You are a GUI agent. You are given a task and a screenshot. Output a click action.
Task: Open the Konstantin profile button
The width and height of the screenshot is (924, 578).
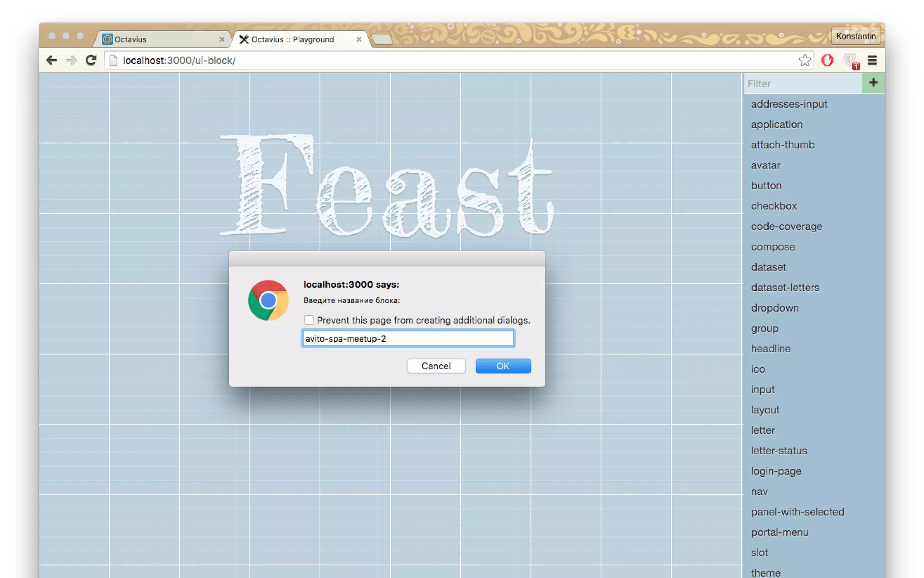point(855,36)
